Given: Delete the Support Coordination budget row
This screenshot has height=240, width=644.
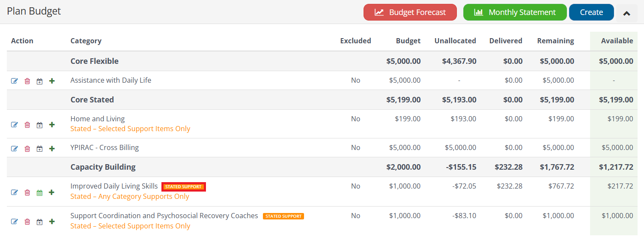Looking at the screenshot, I should coord(27,222).
